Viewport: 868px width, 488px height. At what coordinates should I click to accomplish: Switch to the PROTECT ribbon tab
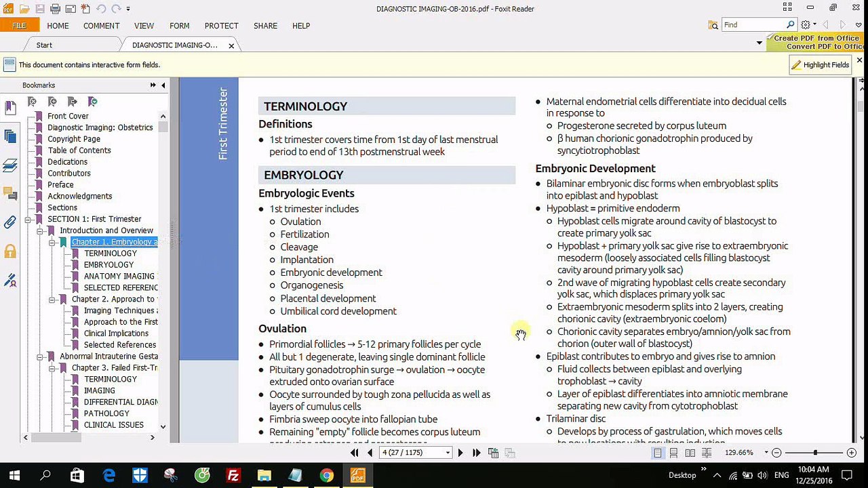[222, 26]
